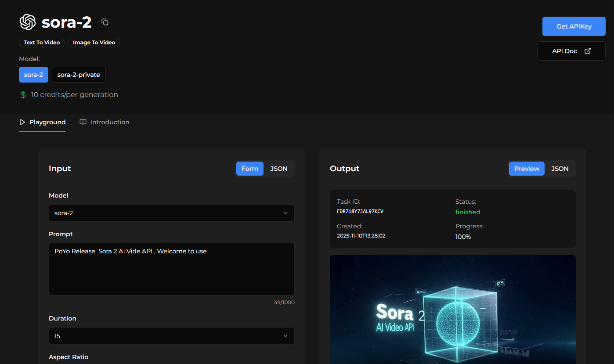Switch to the Introduction tab

pyautogui.click(x=109, y=122)
